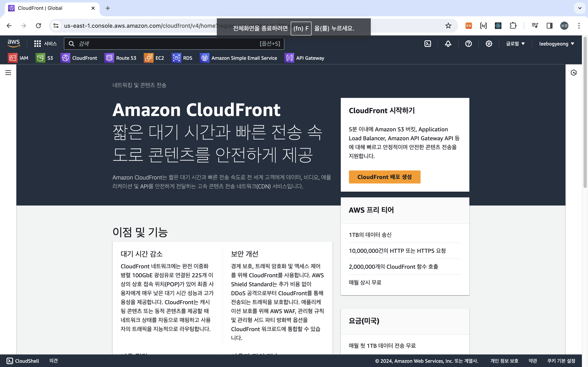
Task: Open CloudShell icon in top navigation bar
Action: 428,44
